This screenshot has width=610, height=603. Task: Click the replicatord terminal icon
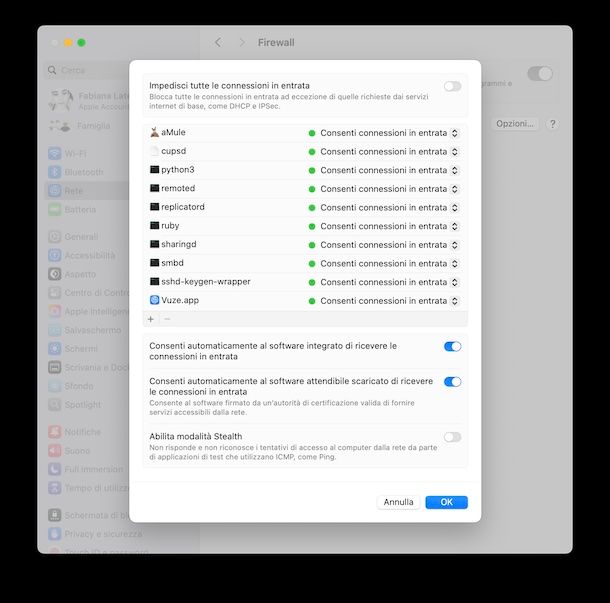point(154,207)
